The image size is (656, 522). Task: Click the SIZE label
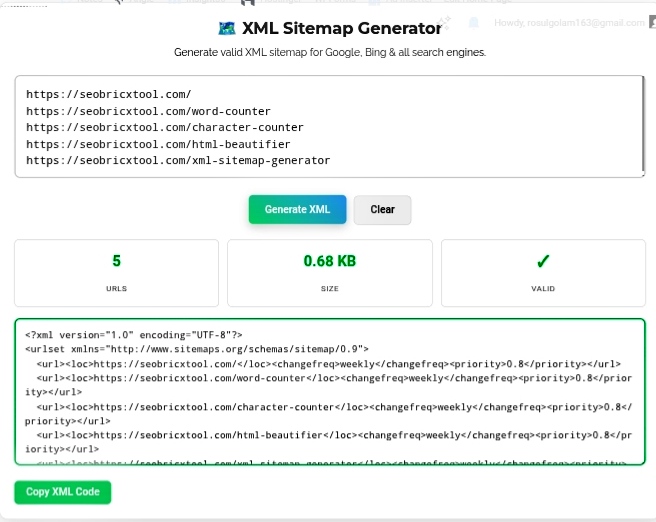pos(330,289)
